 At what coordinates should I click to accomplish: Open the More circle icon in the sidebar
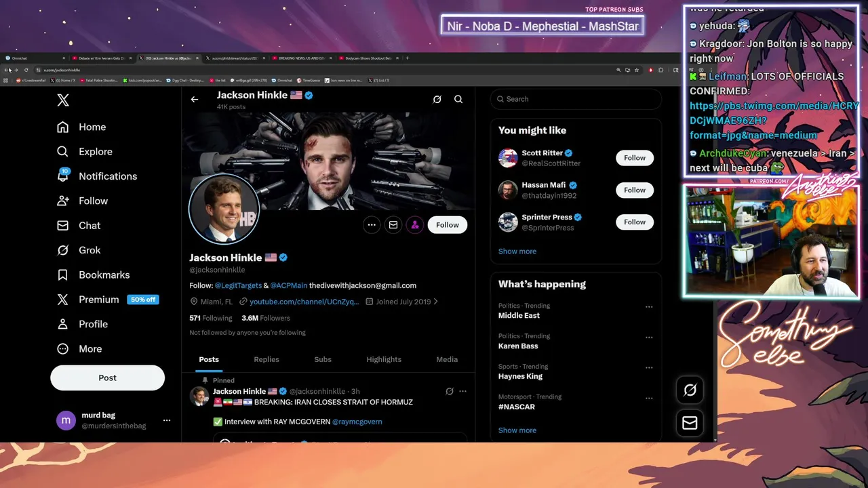63,348
